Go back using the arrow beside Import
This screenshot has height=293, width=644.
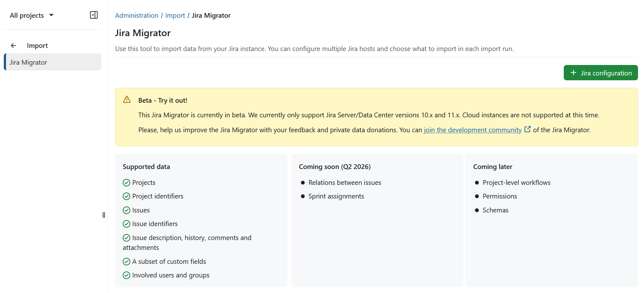click(x=13, y=46)
